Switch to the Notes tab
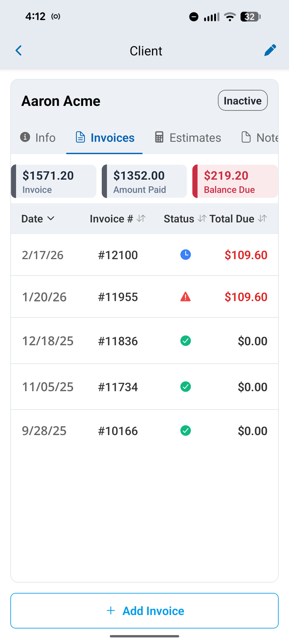 tap(260, 138)
